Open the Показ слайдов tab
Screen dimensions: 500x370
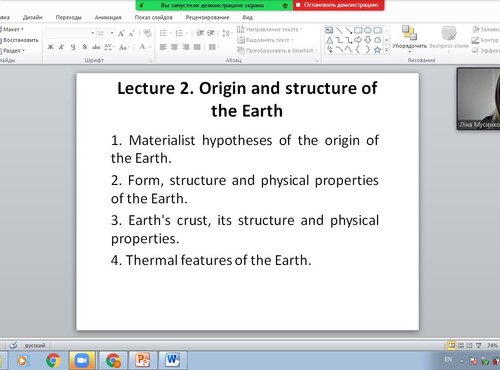[153, 17]
